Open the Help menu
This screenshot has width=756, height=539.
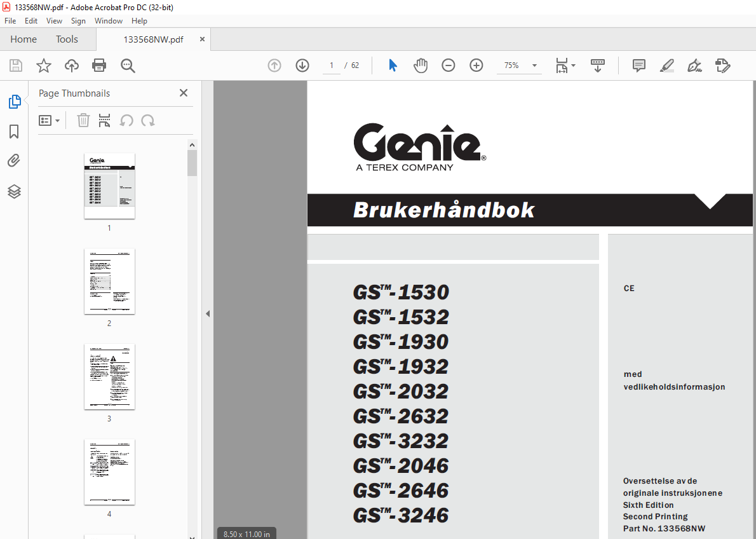[139, 21]
